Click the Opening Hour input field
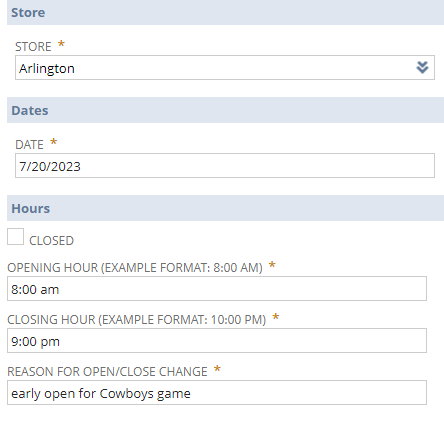Screen dimensions: 444x422 click(217, 289)
